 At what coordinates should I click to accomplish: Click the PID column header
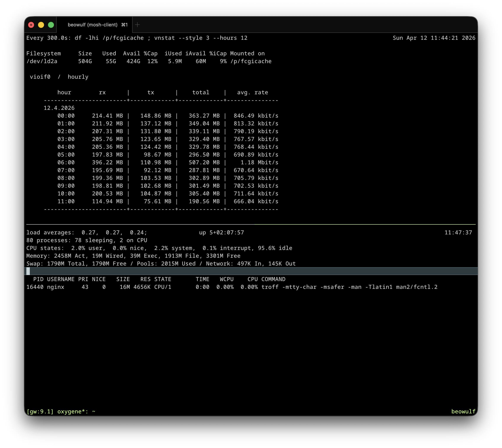coord(38,279)
